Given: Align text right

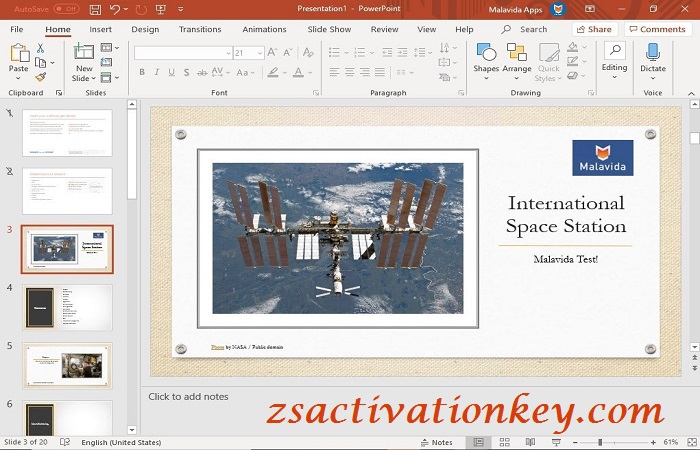Looking at the screenshot, I should (x=365, y=72).
